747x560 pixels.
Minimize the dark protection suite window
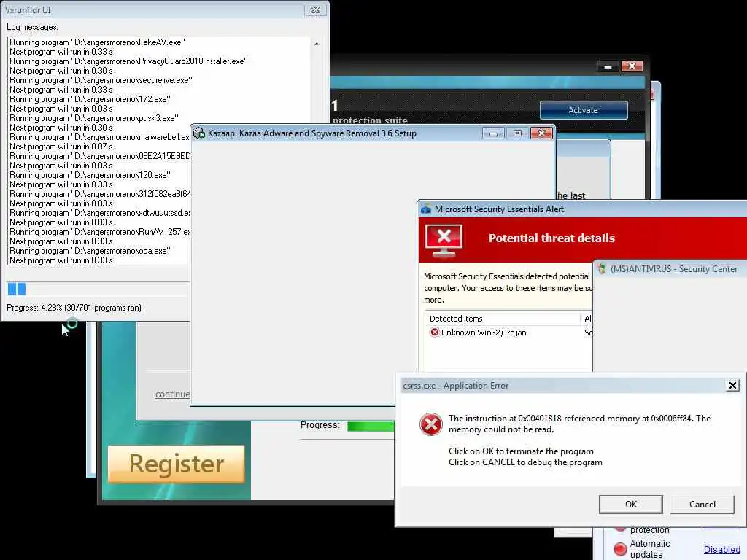click(608, 66)
